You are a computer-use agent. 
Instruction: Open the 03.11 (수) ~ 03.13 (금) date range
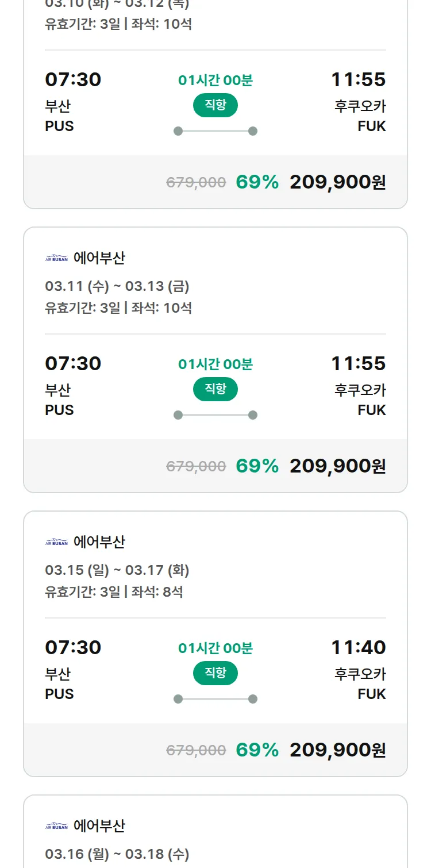click(117, 286)
